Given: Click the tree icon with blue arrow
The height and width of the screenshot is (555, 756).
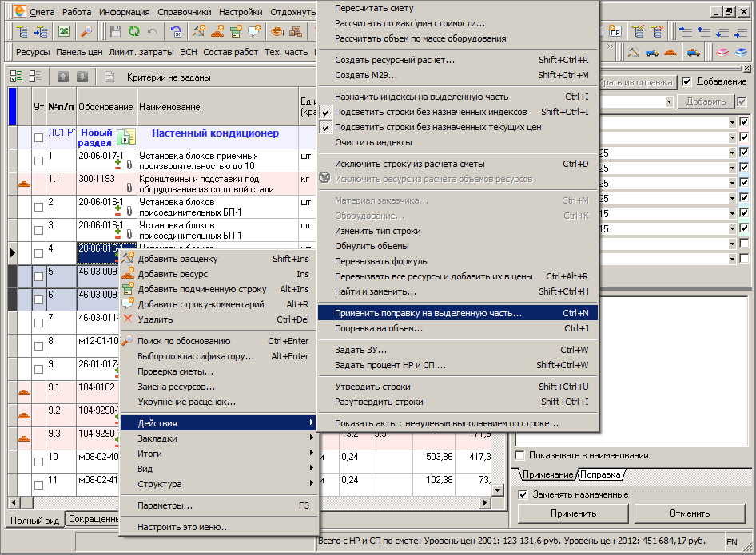Looking at the screenshot, I should [41, 32].
